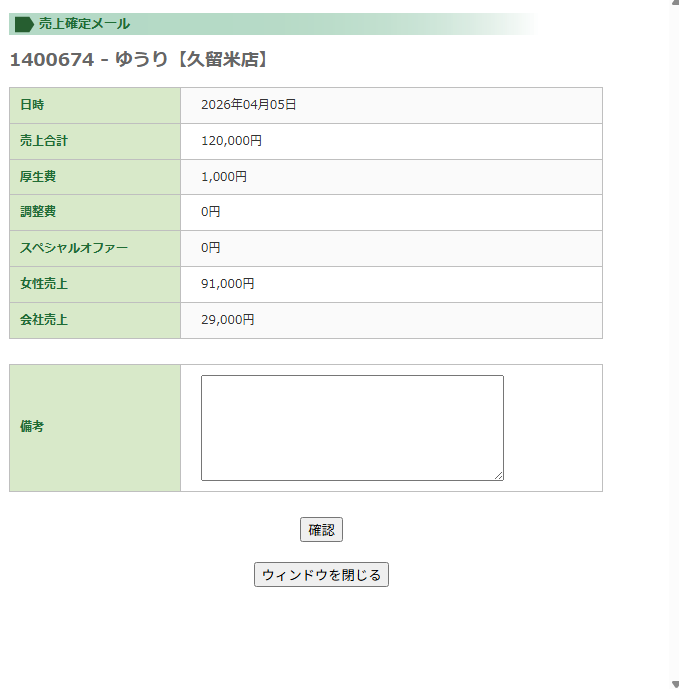Click the scrollbar down arrow at bottom right

click(x=674, y=684)
